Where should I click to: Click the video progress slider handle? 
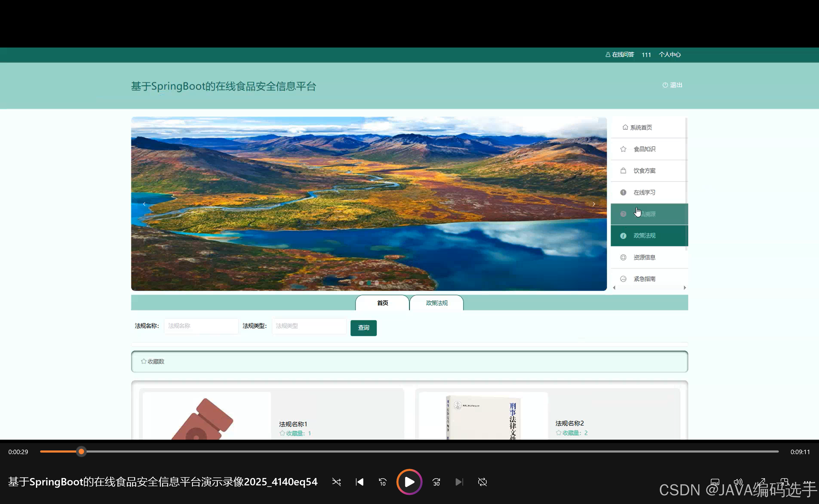[81, 452]
